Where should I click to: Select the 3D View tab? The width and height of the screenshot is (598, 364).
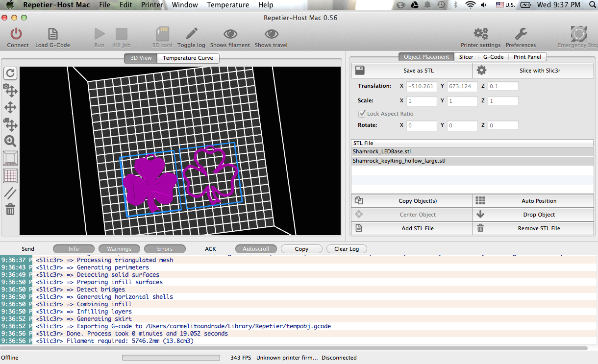click(141, 58)
